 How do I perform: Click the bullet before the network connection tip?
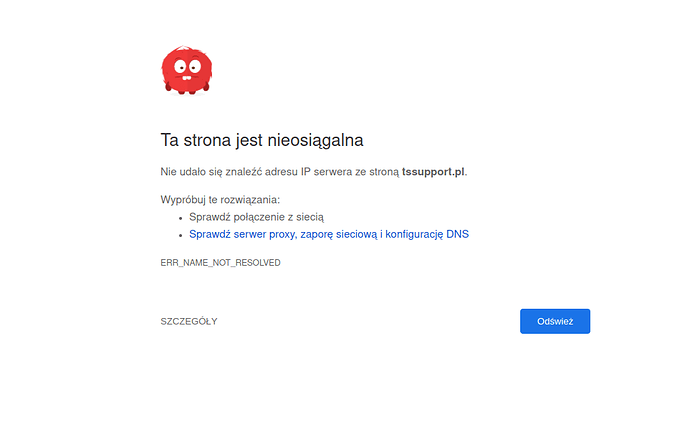pyautogui.click(x=181, y=217)
